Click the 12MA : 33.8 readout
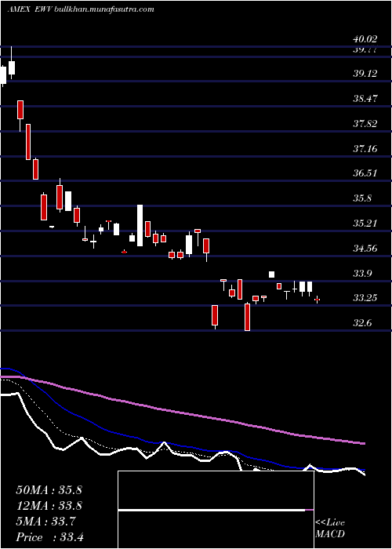Image resolution: width=392 pixels, height=549 pixels. pyautogui.click(x=49, y=506)
